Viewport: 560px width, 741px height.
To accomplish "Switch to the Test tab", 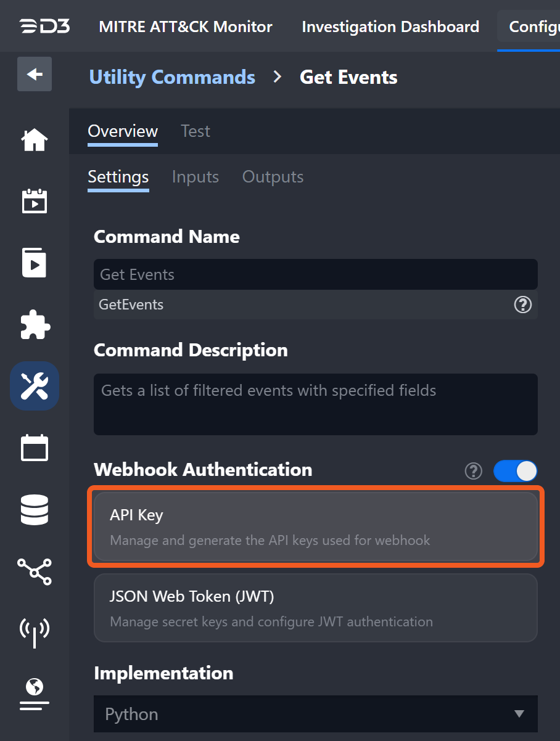I will pos(196,131).
